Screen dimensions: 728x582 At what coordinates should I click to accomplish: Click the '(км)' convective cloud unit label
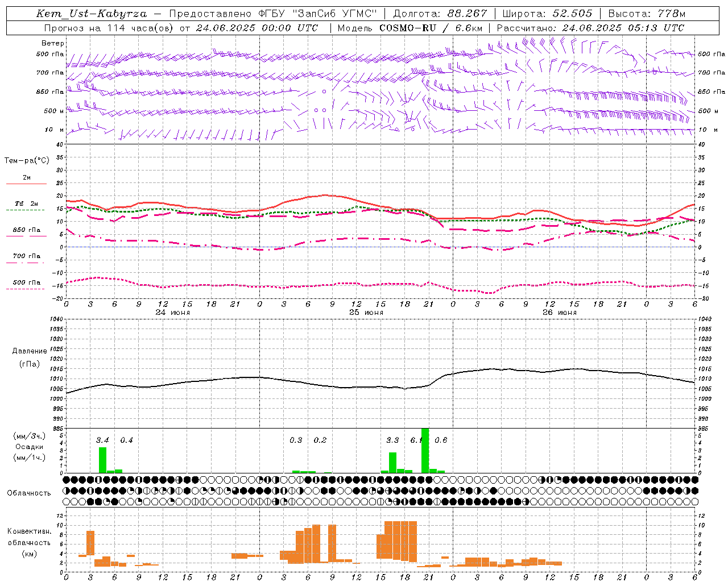click(x=29, y=554)
